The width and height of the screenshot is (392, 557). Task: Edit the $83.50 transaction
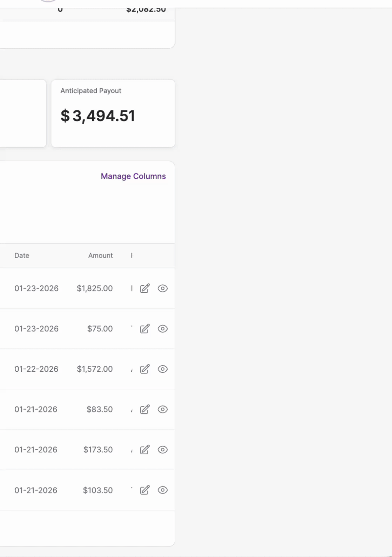click(x=145, y=409)
